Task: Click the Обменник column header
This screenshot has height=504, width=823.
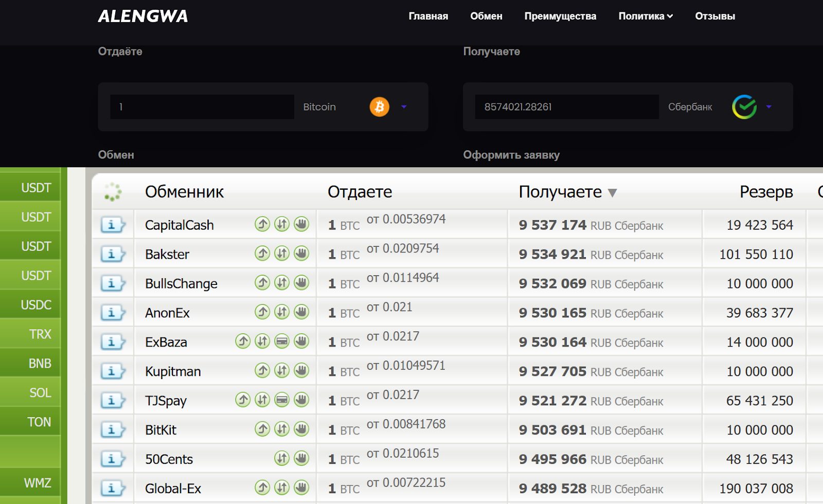Action: 184,192
